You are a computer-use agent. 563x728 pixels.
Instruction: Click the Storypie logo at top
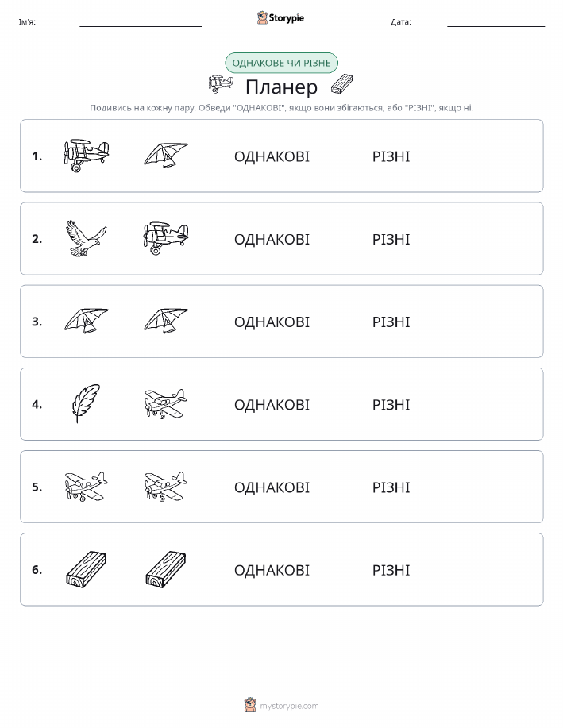click(x=280, y=18)
